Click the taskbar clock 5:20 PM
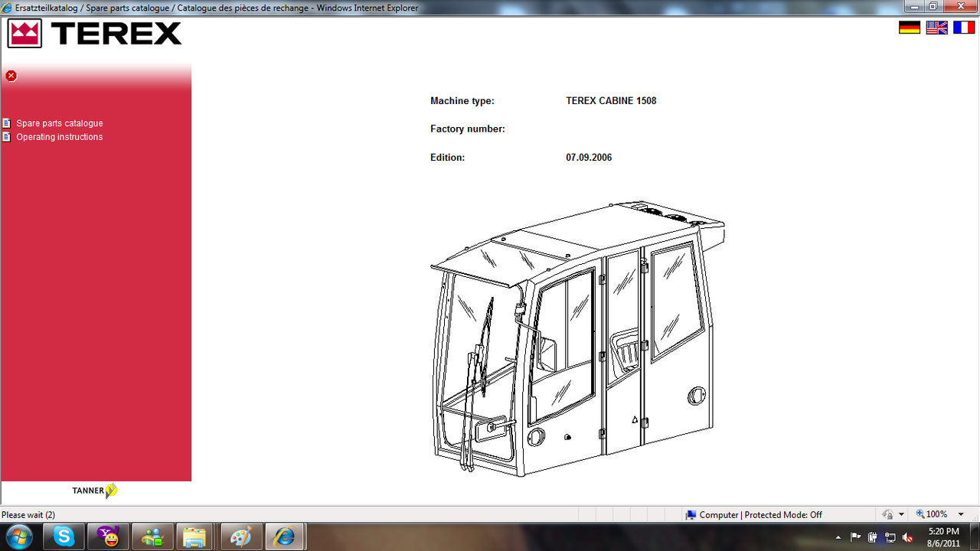The height and width of the screenshot is (551, 980). pos(943,537)
